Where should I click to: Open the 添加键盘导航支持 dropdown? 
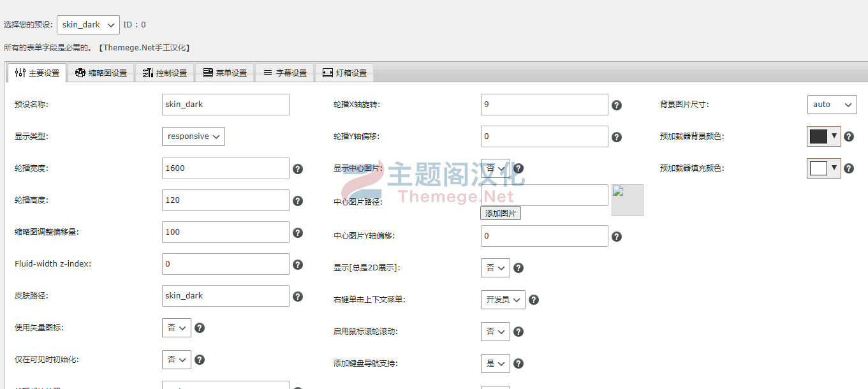click(x=496, y=363)
